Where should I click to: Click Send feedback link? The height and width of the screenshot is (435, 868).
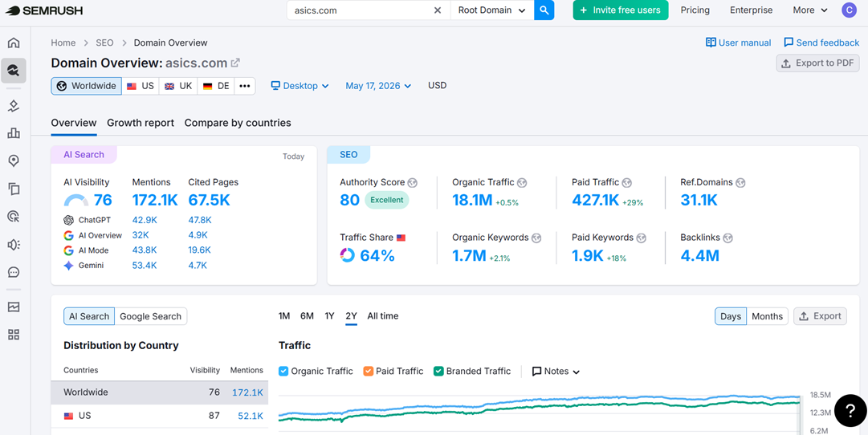[x=821, y=43]
